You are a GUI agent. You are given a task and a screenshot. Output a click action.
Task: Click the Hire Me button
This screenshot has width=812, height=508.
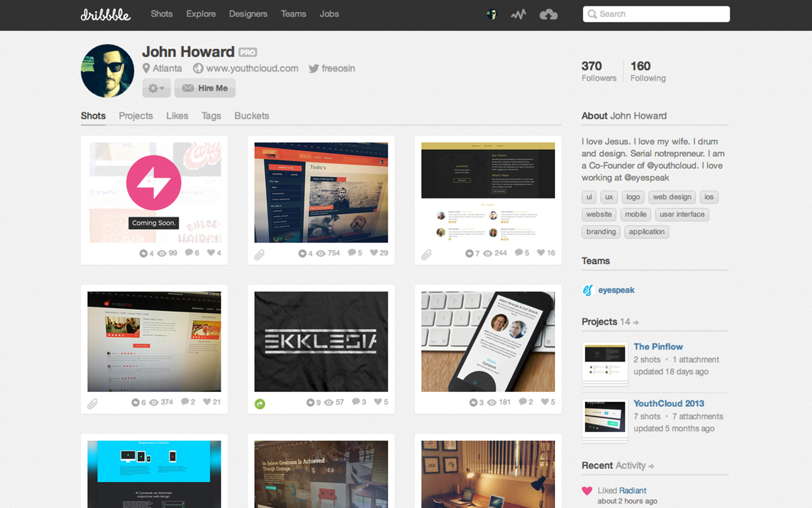click(204, 88)
